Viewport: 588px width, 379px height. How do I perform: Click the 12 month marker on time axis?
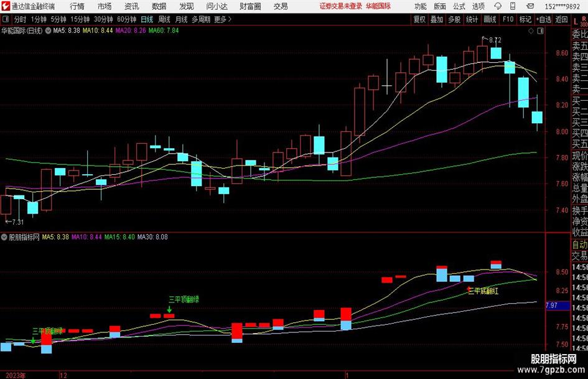pos(63,375)
